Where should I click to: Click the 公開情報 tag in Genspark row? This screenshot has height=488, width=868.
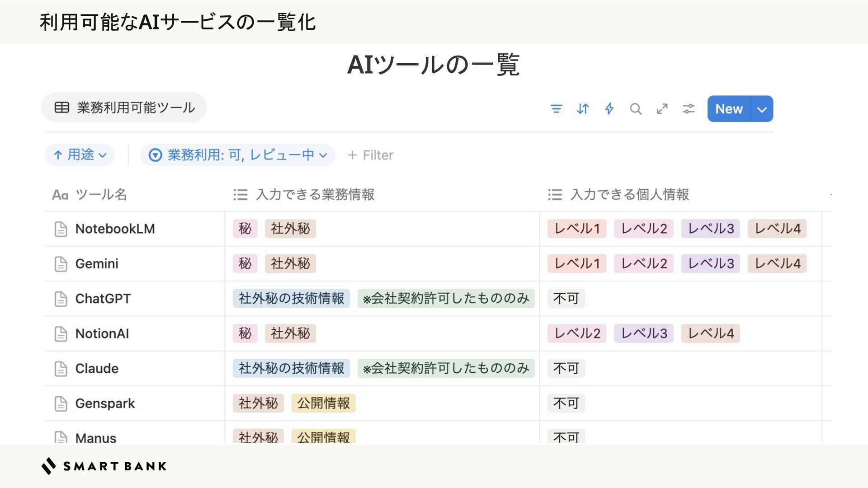pos(323,403)
